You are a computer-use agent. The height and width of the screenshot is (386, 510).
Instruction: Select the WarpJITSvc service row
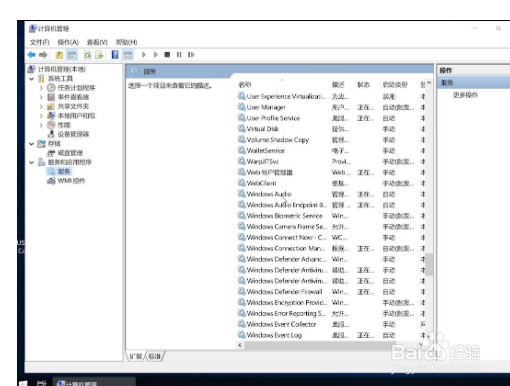click(331, 161)
